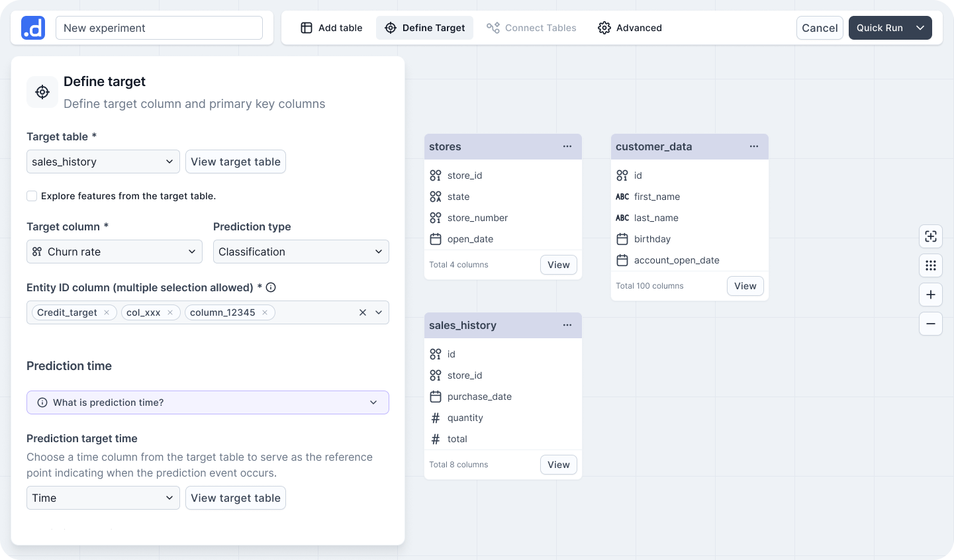Open the customer_data table options menu
This screenshot has height=560, width=954.
point(754,146)
